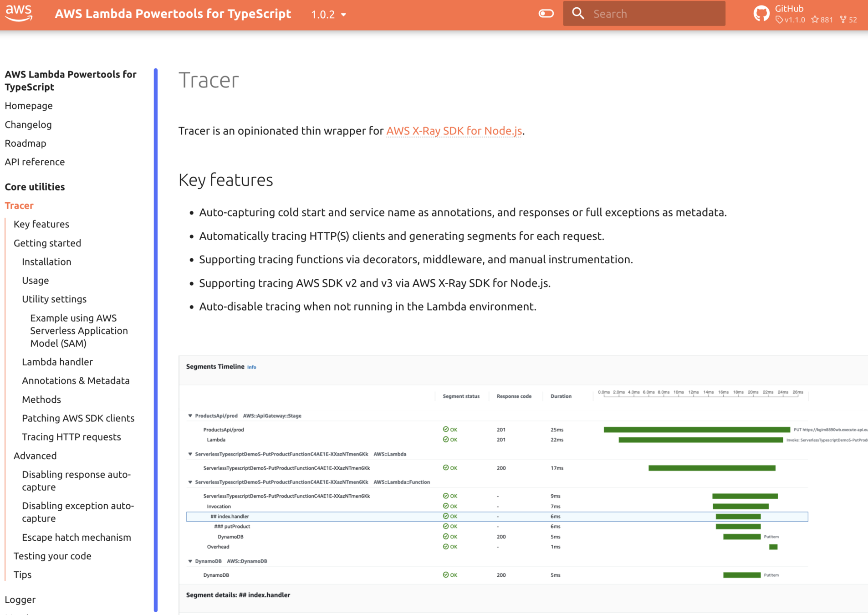Click the Invocation segment row

pyautogui.click(x=497, y=506)
